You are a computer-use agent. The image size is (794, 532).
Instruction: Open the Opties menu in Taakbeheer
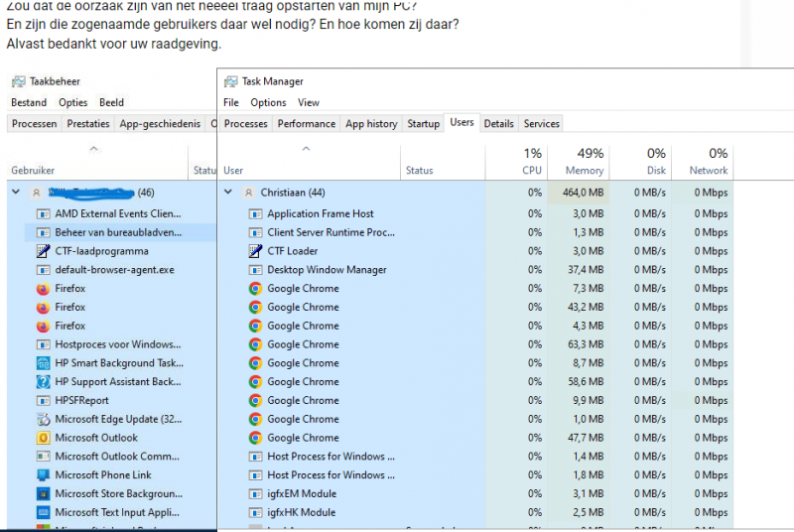(72, 102)
